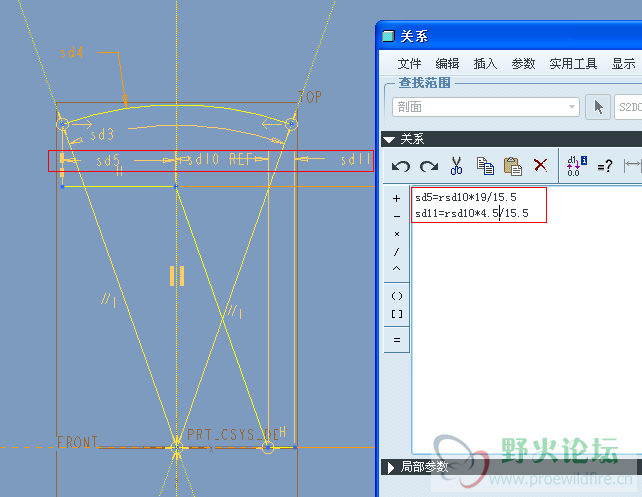
Task: Open the 实用工具 menu
Action: coord(573,63)
